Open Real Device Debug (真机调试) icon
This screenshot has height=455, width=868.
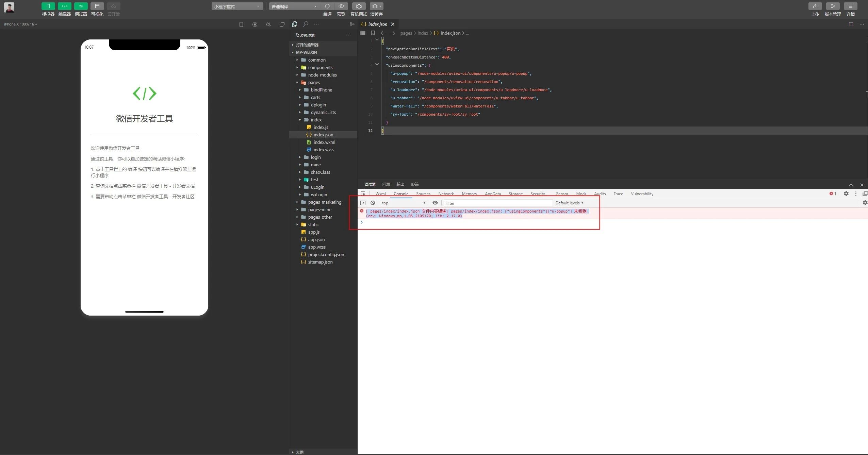359,6
